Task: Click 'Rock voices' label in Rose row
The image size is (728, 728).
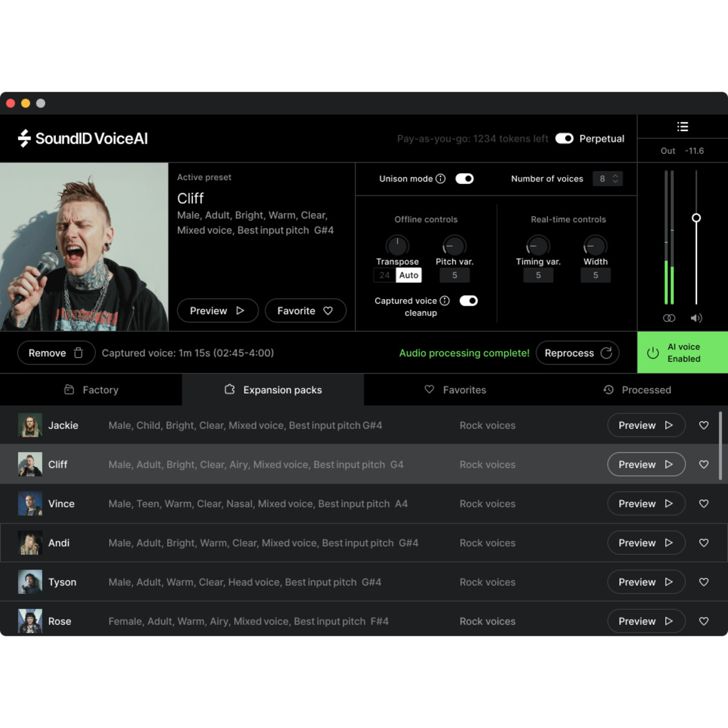Action: point(487,621)
